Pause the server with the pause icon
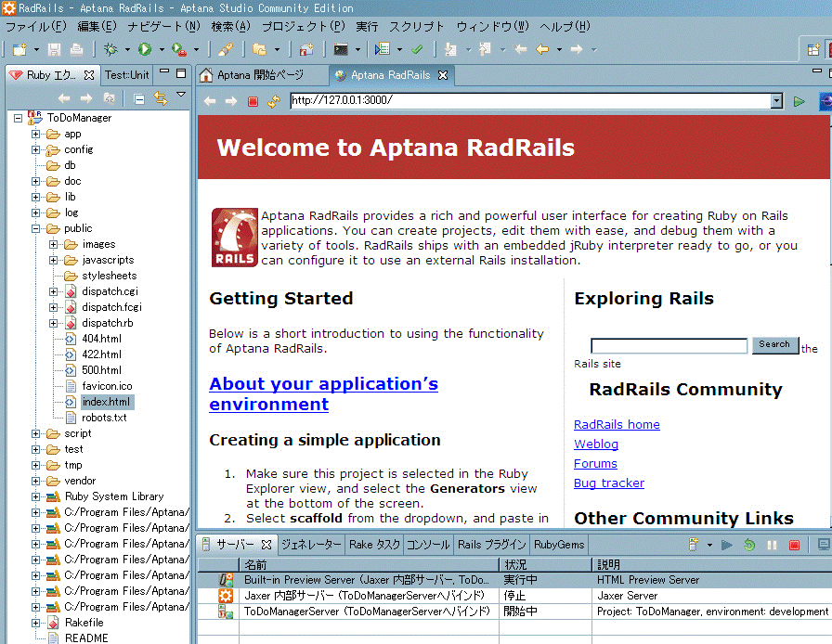Image resolution: width=832 pixels, height=644 pixels. 773,546
